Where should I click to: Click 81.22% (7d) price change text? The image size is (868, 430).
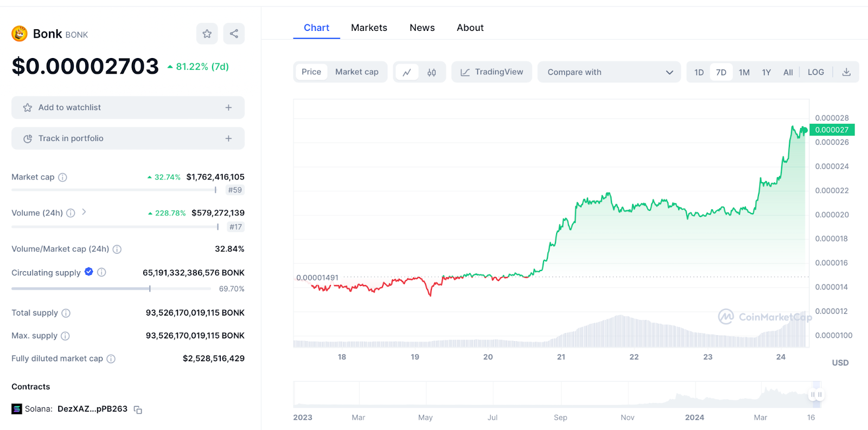(x=199, y=67)
